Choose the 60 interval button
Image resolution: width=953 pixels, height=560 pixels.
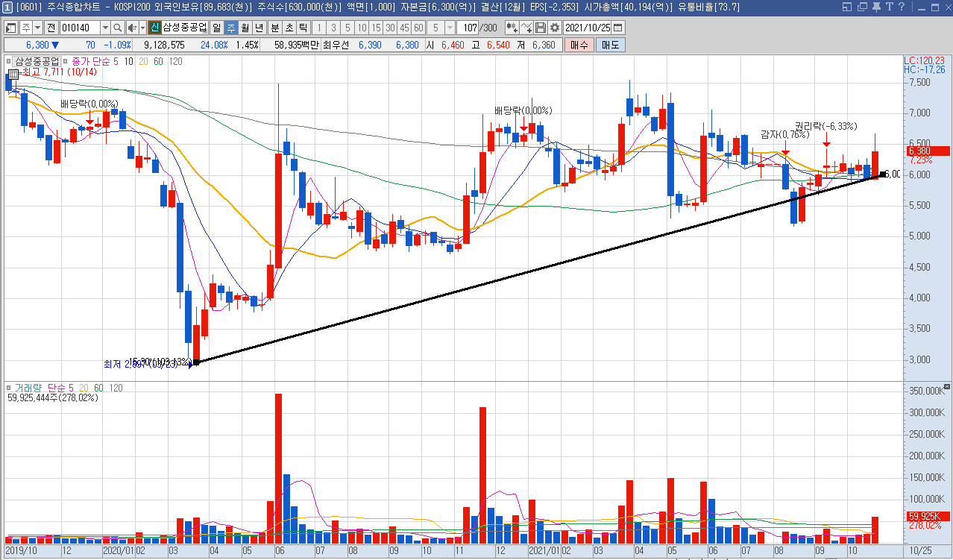(418, 28)
